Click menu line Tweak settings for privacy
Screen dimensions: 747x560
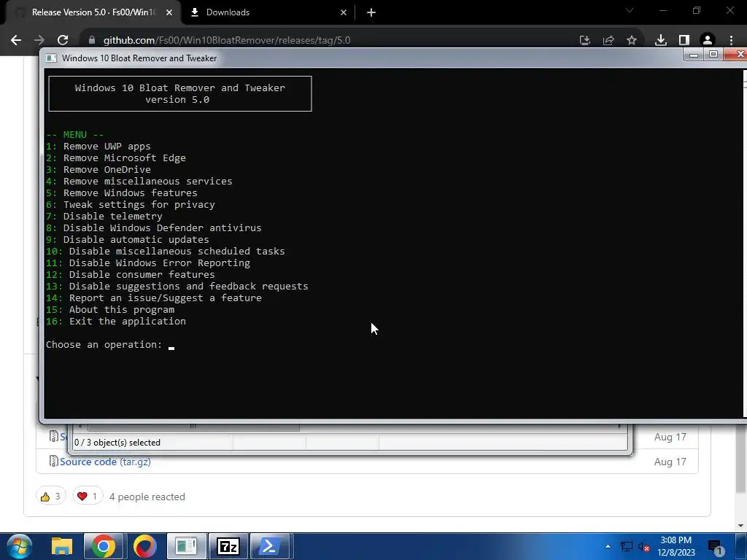pos(131,205)
